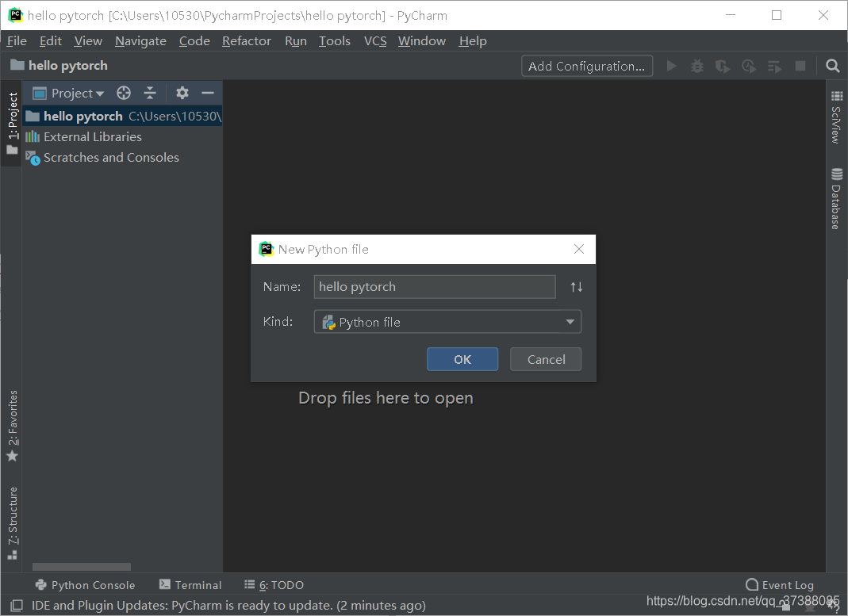This screenshot has width=848, height=616.
Task: Open the File menu
Action: click(17, 41)
